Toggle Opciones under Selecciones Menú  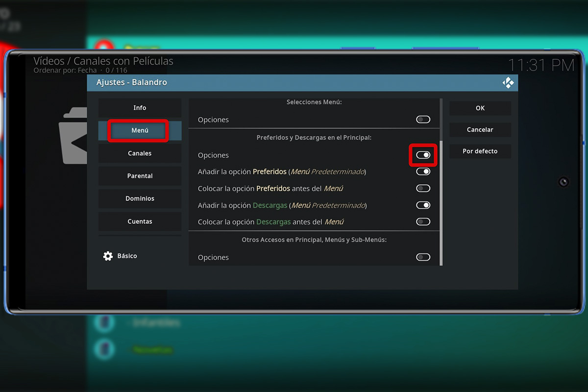[x=422, y=119]
